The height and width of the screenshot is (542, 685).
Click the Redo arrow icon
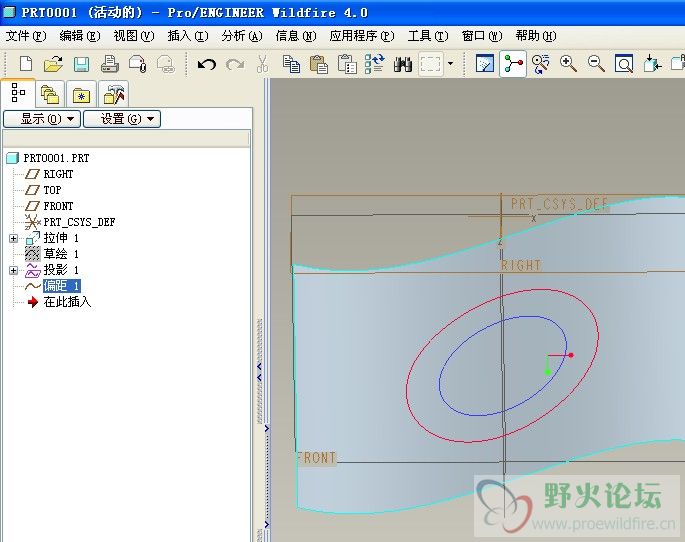(x=235, y=65)
